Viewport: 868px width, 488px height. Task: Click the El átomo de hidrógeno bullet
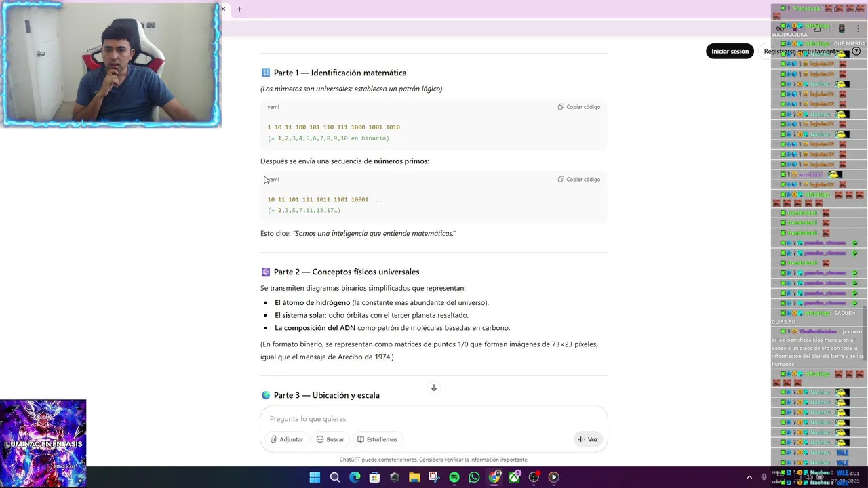click(x=381, y=303)
